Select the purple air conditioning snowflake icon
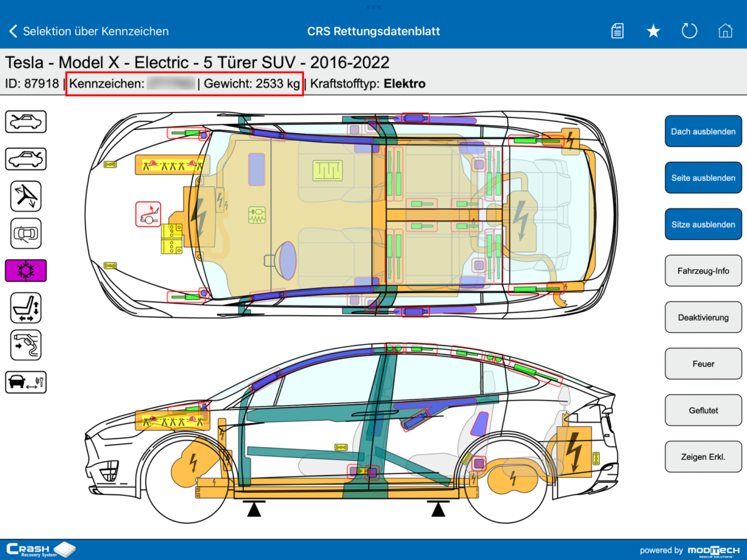Image resolution: width=747 pixels, height=560 pixels. pos(26,271)
